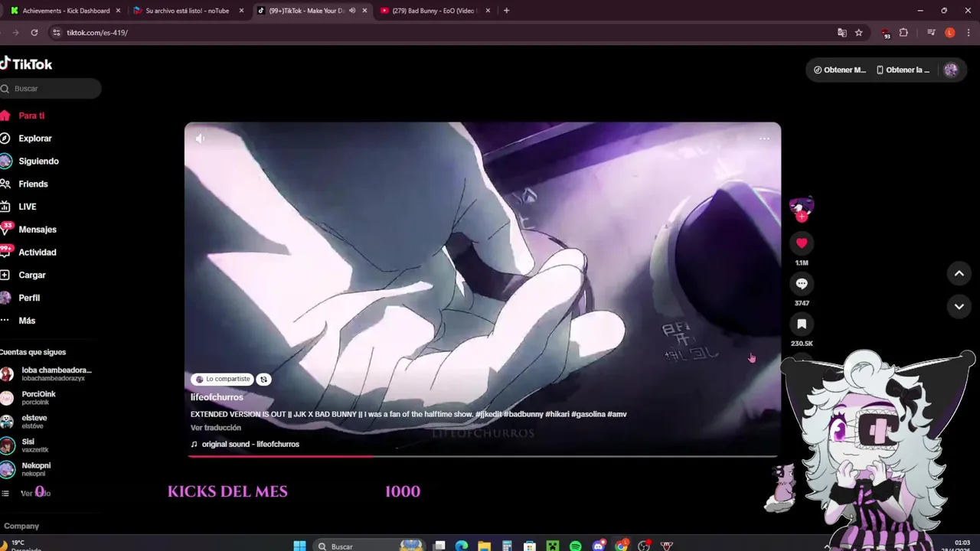Focus the TikTok Buscar search field

point(51,89)
